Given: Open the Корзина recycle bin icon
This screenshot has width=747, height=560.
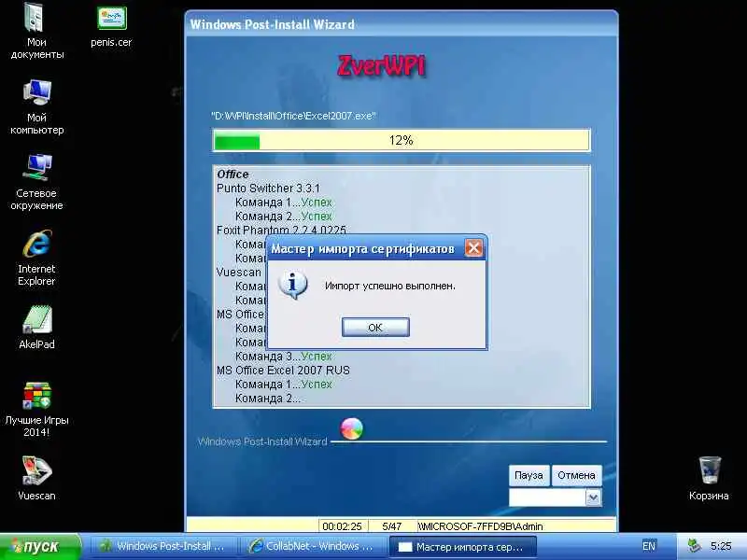Looking at the screenshot, I should (x=709, y=479).
